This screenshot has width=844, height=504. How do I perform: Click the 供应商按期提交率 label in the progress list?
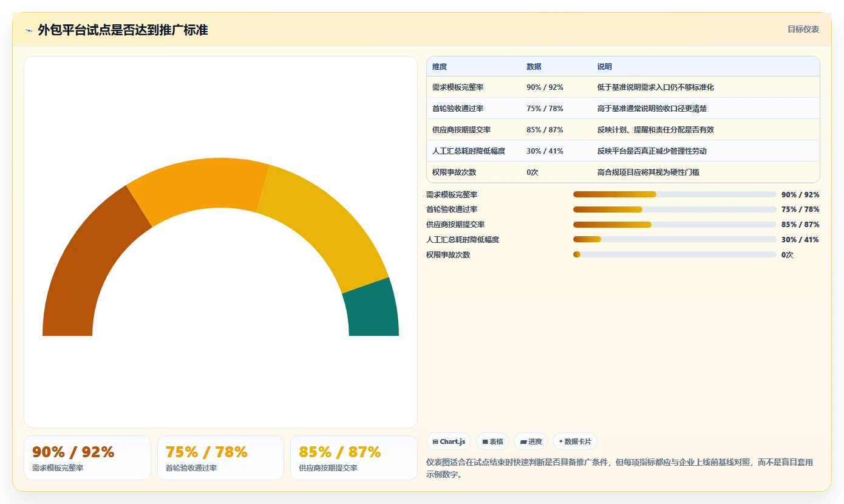click(455, 225)
